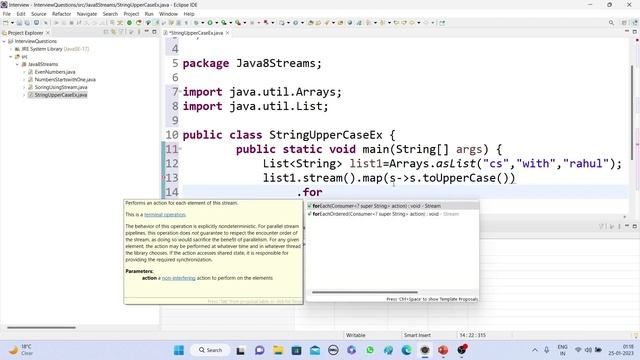This screenshot has width=640, height=360.
Task: Click Collapse All icon in Project Explorer
Action: tap(106, 32)
